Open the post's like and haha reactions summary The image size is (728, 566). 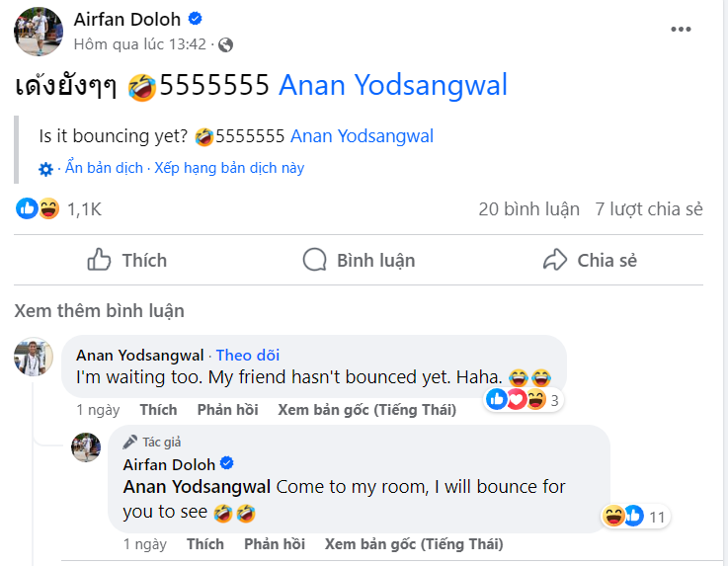(x=58, y=209)
